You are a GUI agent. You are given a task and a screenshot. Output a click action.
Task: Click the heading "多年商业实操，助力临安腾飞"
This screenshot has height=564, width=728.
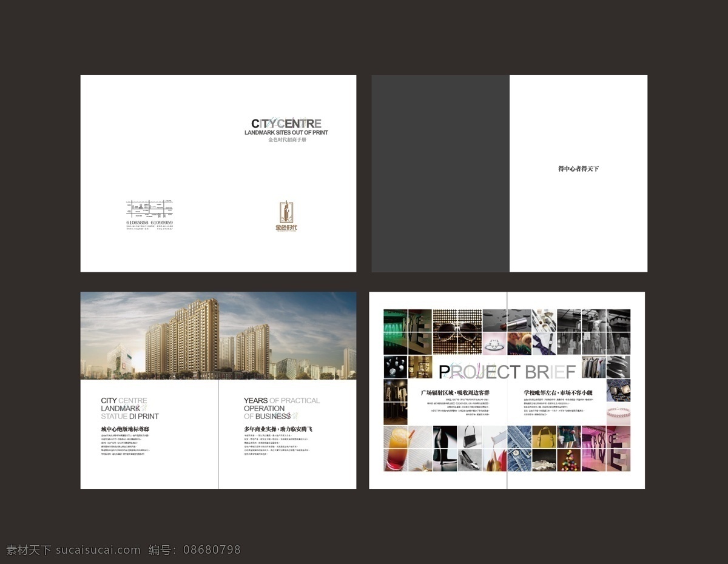[278, 429]
